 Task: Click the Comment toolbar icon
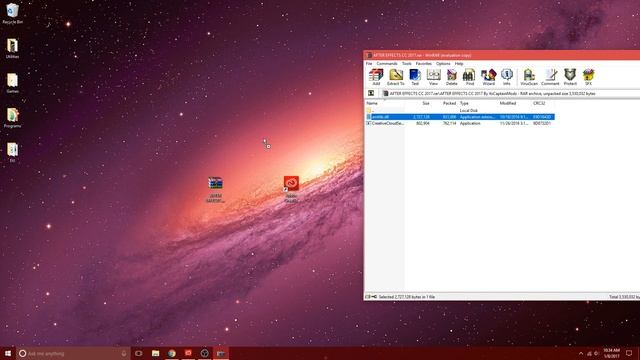point(550,77)
